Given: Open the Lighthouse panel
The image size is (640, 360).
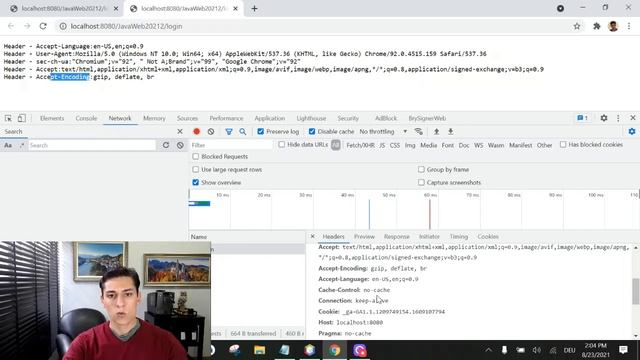Looking at the screenshot, I should click(311, 118).
